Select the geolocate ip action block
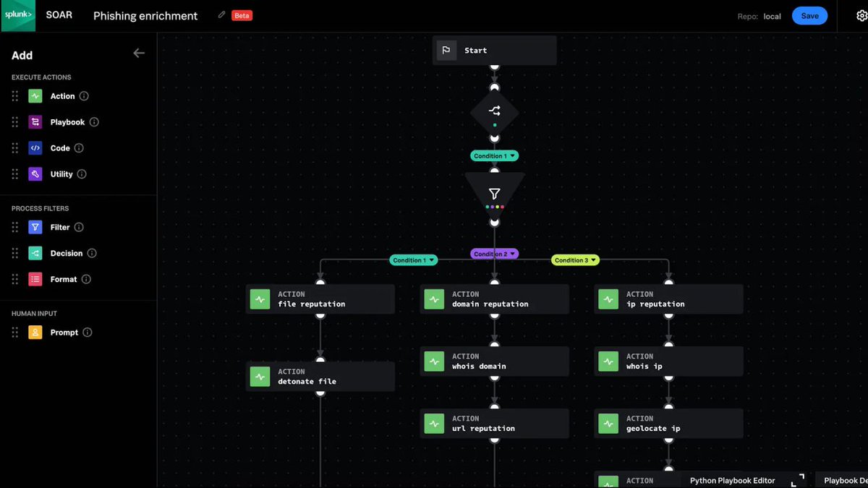The width and height of the screenshot is (868, 488). pos(669,424)
